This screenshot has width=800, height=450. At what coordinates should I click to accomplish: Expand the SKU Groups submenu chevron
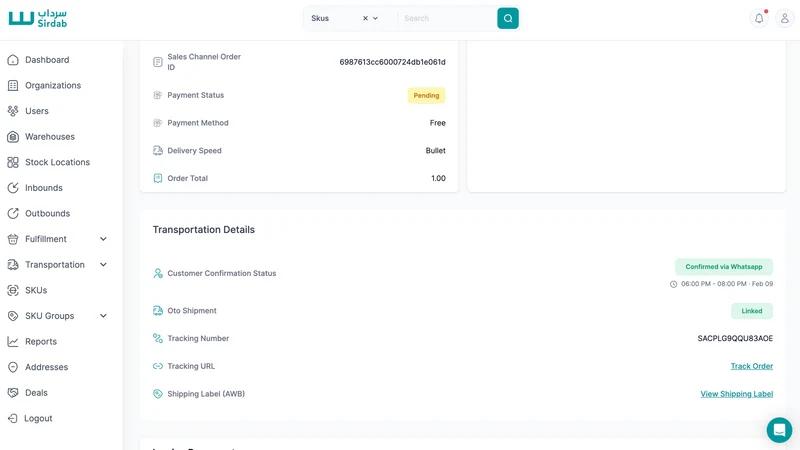point(103,316)
